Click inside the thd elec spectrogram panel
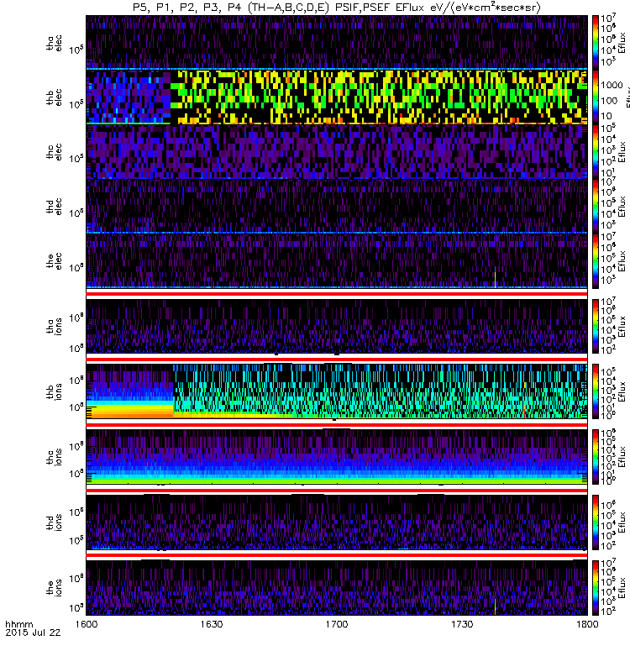This screenshot has height=672, width=630. point(337,206)
